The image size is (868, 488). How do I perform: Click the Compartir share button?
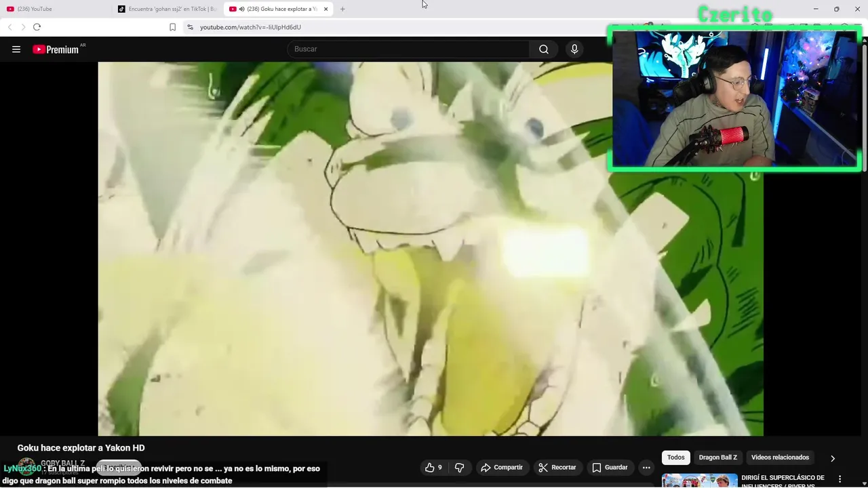tap(502, 468)
